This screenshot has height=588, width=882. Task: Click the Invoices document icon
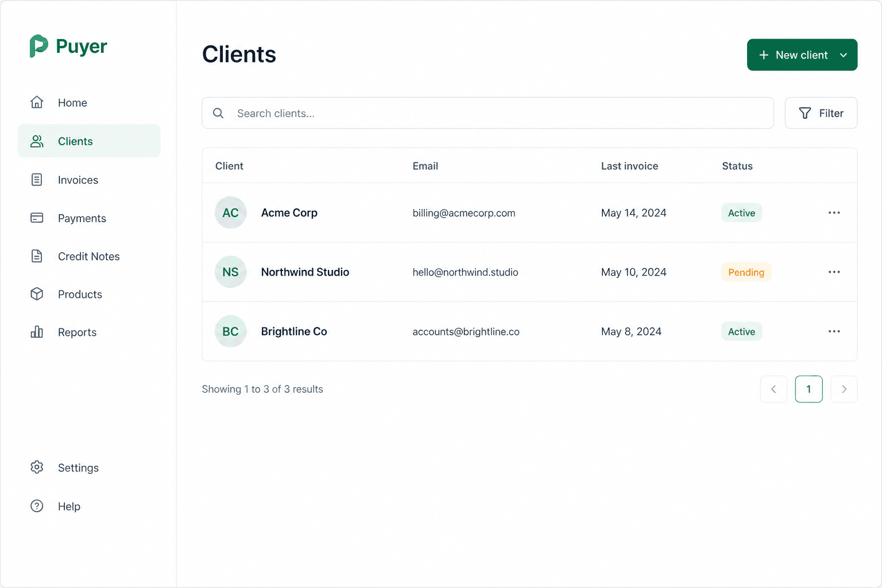[37, 180]
